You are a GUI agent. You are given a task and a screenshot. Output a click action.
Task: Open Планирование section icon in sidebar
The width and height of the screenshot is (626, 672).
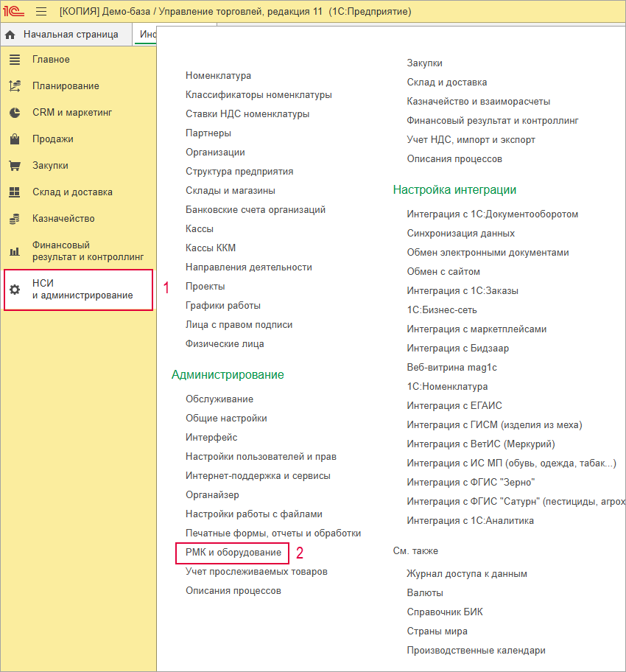tap(14, 86)
